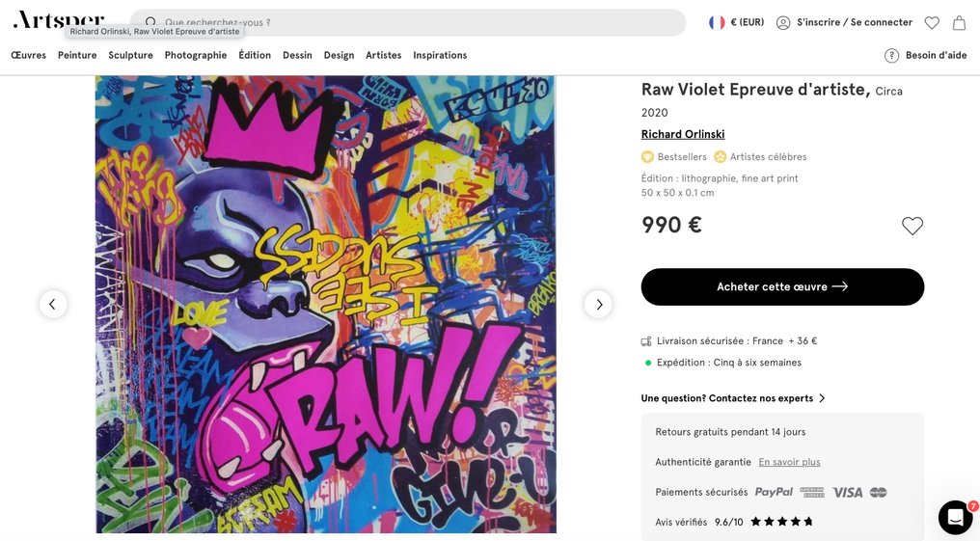
Task: Click Acheter cette œuvre button
Action: [x=782, y=287]
